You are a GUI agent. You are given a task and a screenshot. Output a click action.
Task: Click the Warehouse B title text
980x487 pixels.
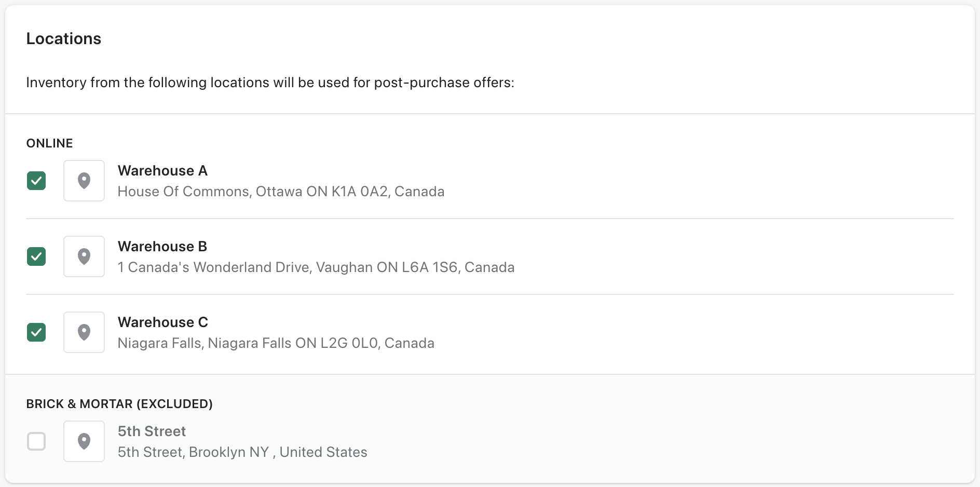162,247
